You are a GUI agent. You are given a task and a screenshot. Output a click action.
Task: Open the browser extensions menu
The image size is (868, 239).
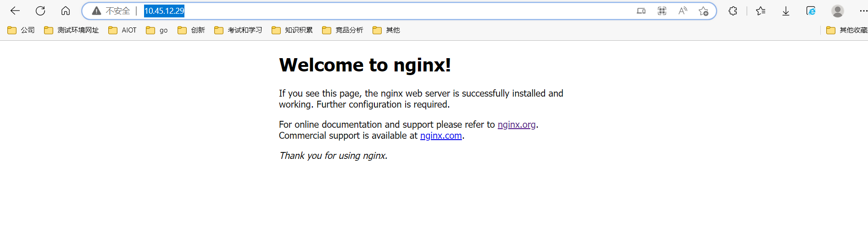click(733, 11)
